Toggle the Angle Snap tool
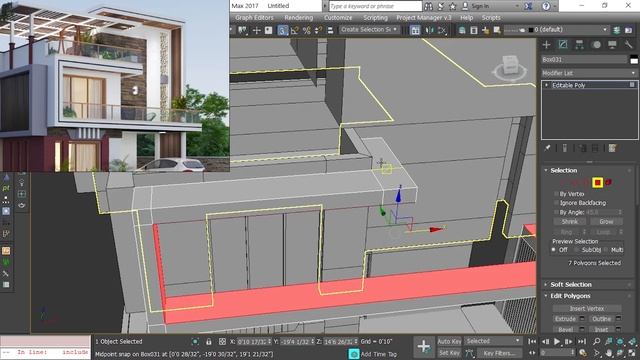The image size is (640, 360). click(294, 30)
